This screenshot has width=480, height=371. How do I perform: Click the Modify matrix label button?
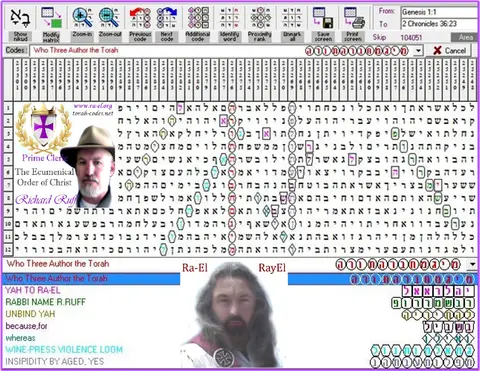tap(51, 37)
